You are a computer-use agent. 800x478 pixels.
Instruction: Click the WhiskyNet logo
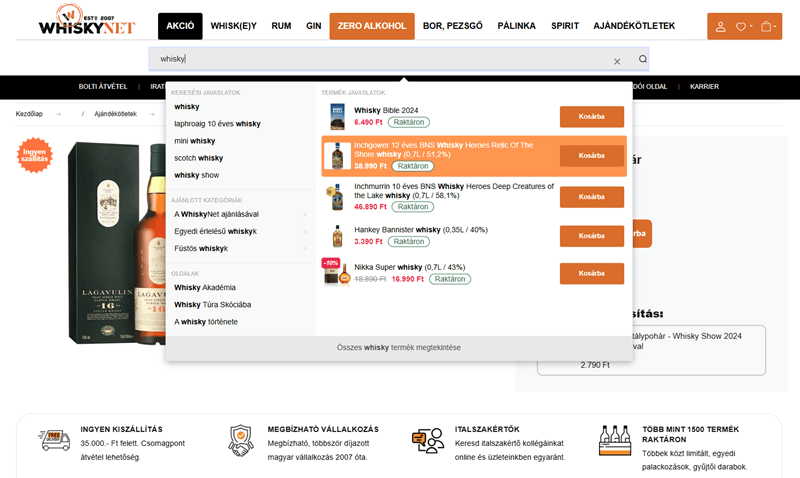tap(87, 20)
